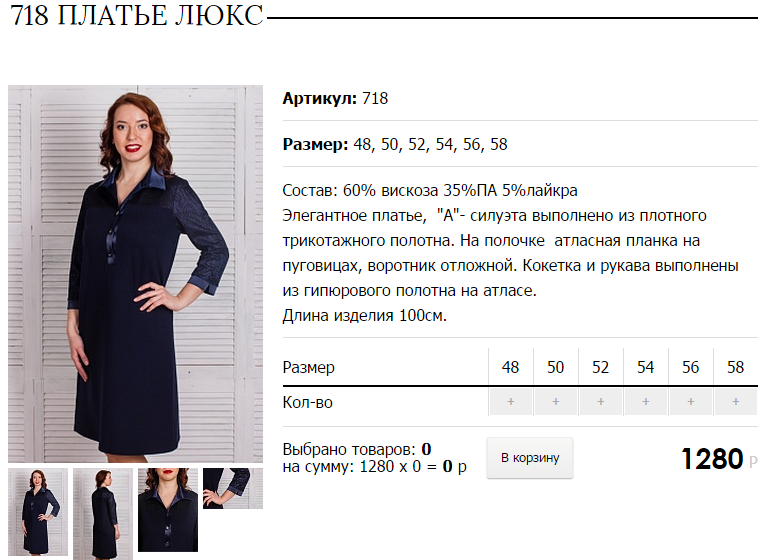The image size is (771, 560).
Task: Add quantity for size 56
Action: tap(690, 402)
